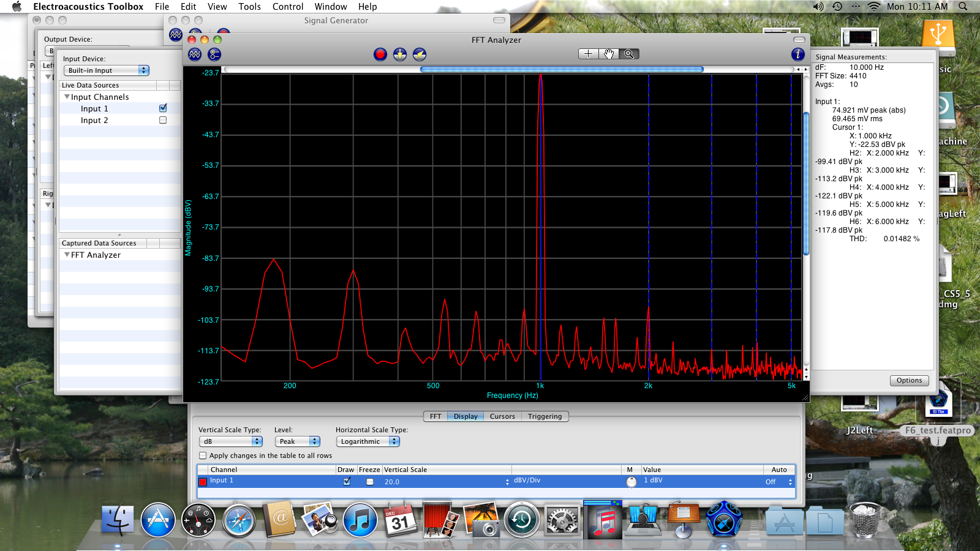This screenshot has width=980, height=551.
Task: Open iPhoto from the dock
Action: point(320,520)
